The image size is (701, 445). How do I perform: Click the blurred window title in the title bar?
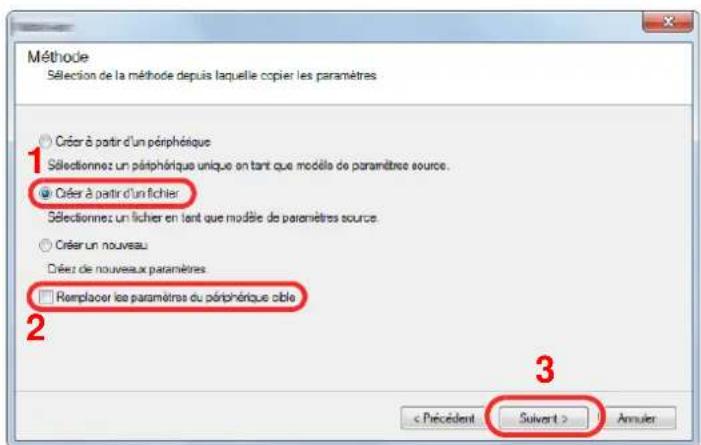tap(44, 27)
